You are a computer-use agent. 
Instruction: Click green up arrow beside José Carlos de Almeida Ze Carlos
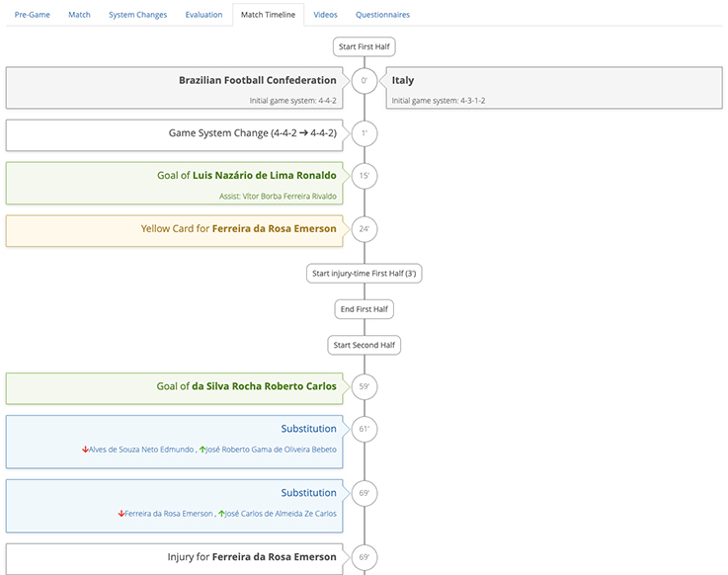click(x=221, y=514)
